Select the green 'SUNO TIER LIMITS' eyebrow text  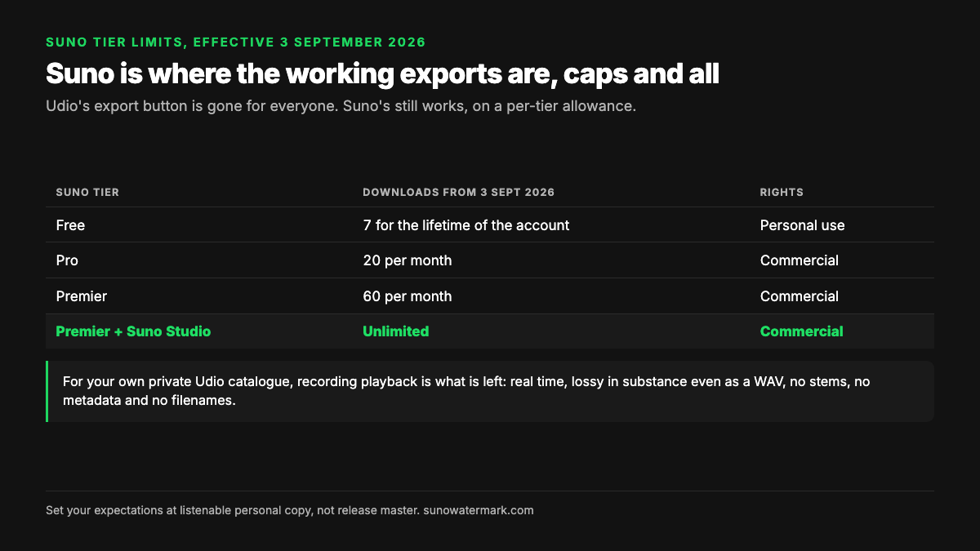pos(235,42)
